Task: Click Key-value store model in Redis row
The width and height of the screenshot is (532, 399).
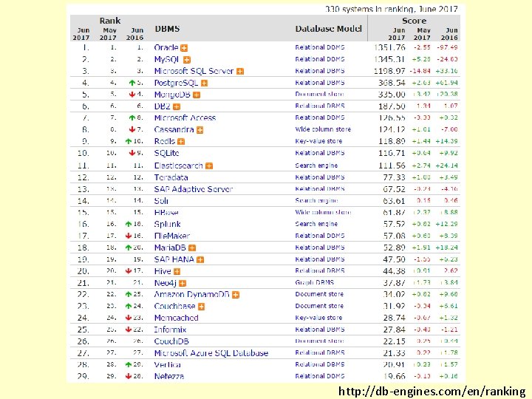Action: click(x=318, y=141)
